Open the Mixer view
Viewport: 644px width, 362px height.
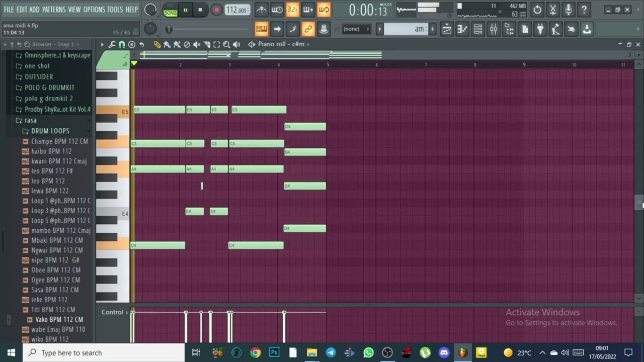[494, 29]
